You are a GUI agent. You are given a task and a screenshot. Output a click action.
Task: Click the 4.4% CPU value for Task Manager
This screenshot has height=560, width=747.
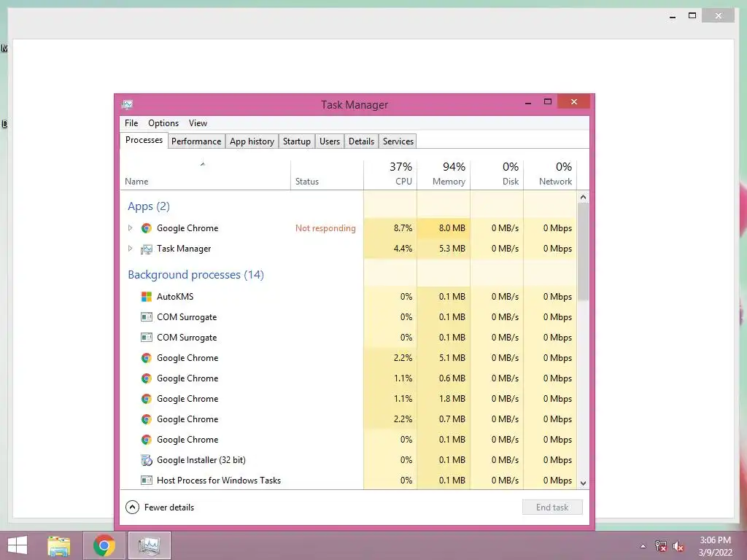pyautogui.click(x=403, y=249)
